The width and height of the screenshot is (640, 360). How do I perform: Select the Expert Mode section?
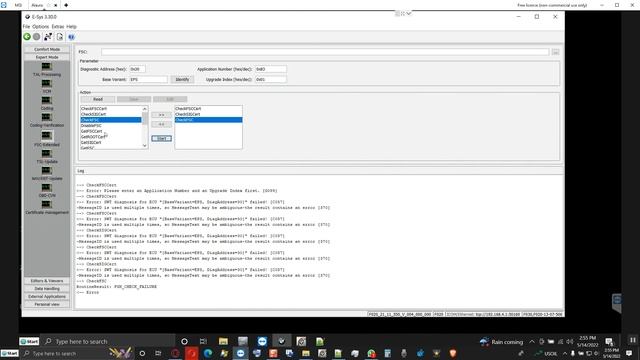point(47,57)
